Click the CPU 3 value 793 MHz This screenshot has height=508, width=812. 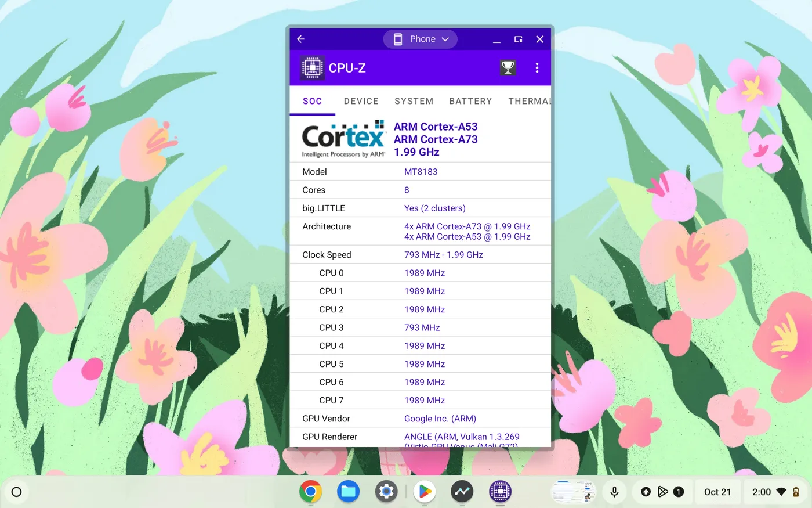pyautogui.click(x=422, y=327)
